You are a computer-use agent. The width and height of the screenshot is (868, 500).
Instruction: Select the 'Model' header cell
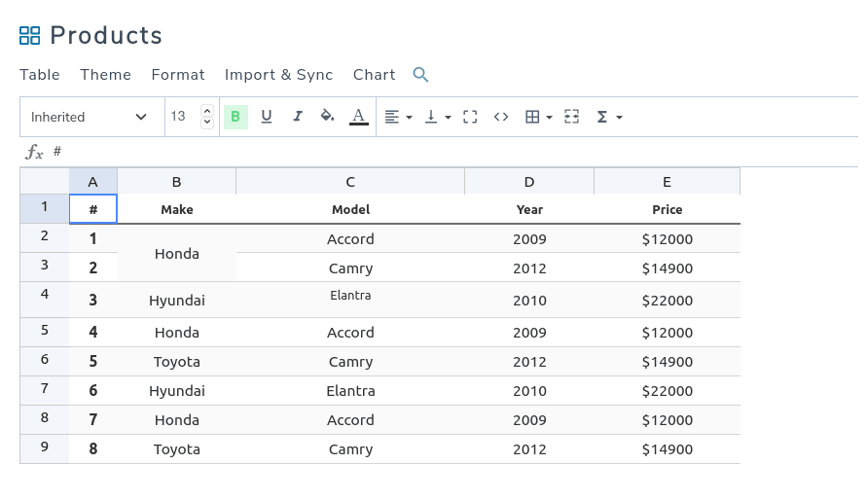[350, 209]
